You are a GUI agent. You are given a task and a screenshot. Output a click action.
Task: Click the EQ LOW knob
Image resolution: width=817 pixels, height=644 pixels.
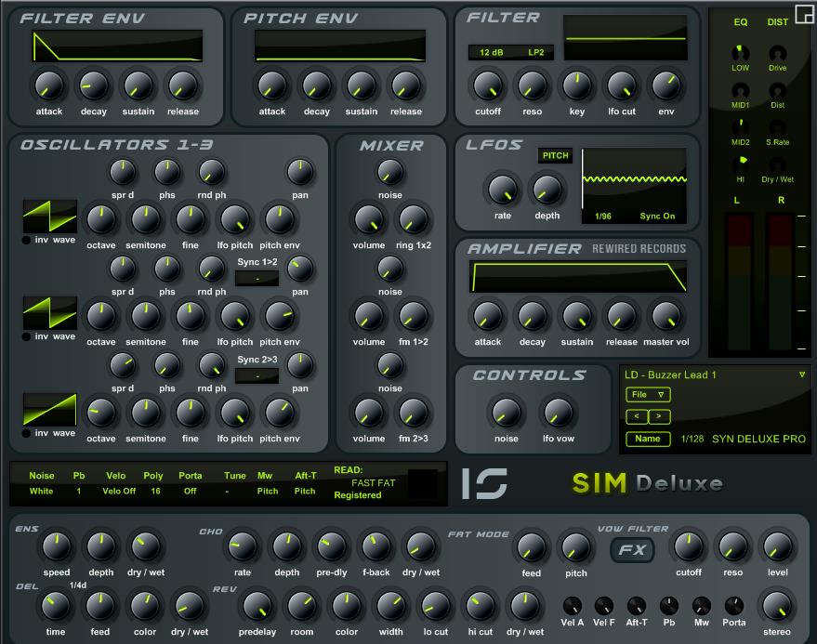coord(740,53)
